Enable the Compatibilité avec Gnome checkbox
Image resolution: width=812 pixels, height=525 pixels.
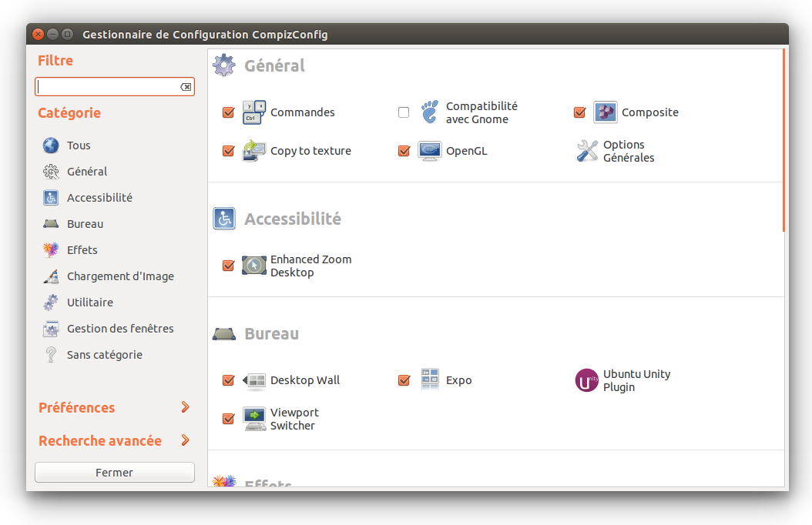pos(404,112)
